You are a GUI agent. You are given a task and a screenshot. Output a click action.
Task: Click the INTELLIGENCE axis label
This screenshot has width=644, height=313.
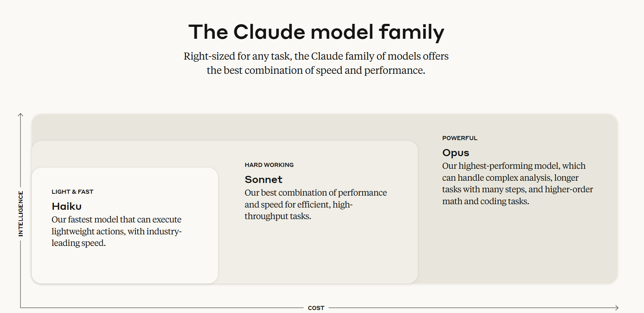21,214
